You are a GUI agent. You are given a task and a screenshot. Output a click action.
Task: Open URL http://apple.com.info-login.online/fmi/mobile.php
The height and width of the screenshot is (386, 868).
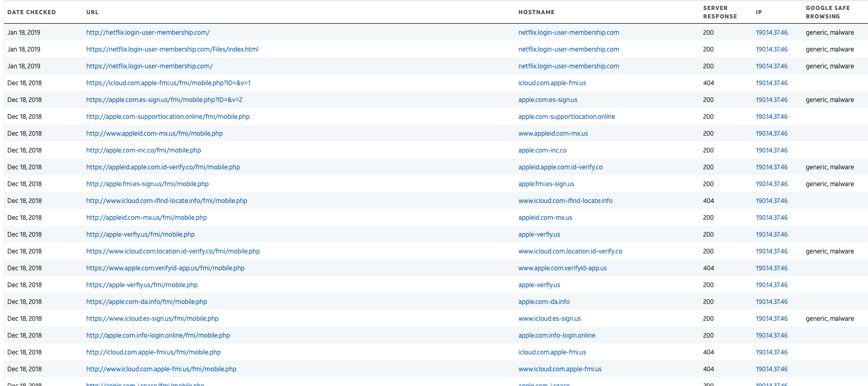[158, 336]
